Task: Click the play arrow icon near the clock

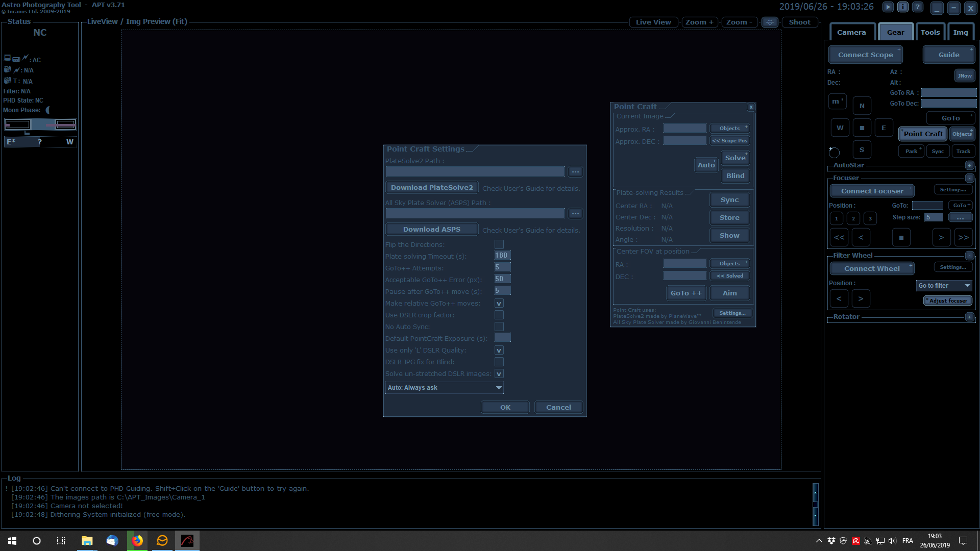Action: click(888, 7)
